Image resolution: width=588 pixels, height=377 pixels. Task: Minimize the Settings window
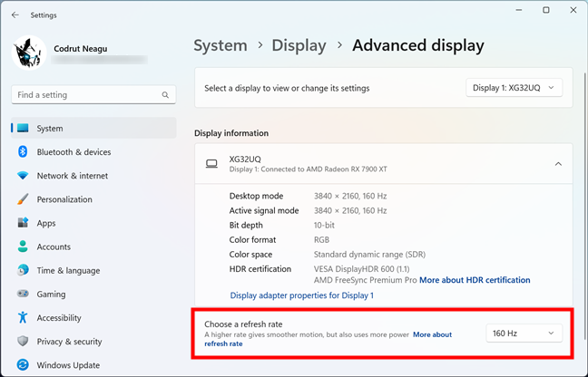pos(519,10)
